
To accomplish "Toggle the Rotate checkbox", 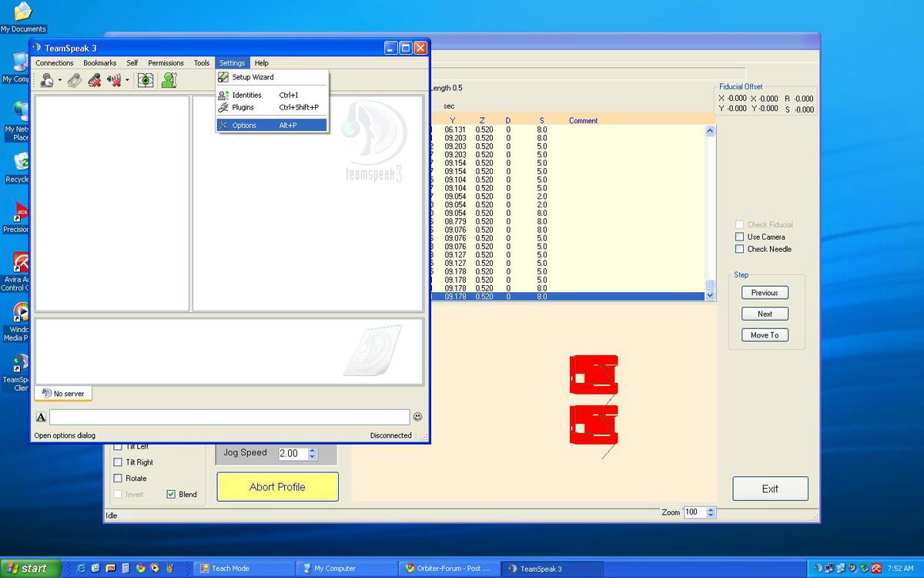I will [x=118, y=479].
